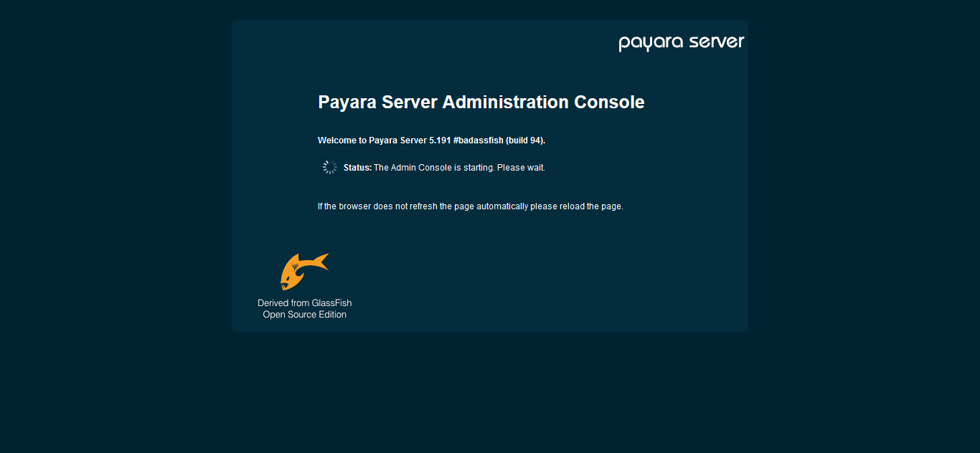Image resolution: width=980 pixels, height=453 pixels.
Task: Click the Payara Server logo
Action: 680,42
